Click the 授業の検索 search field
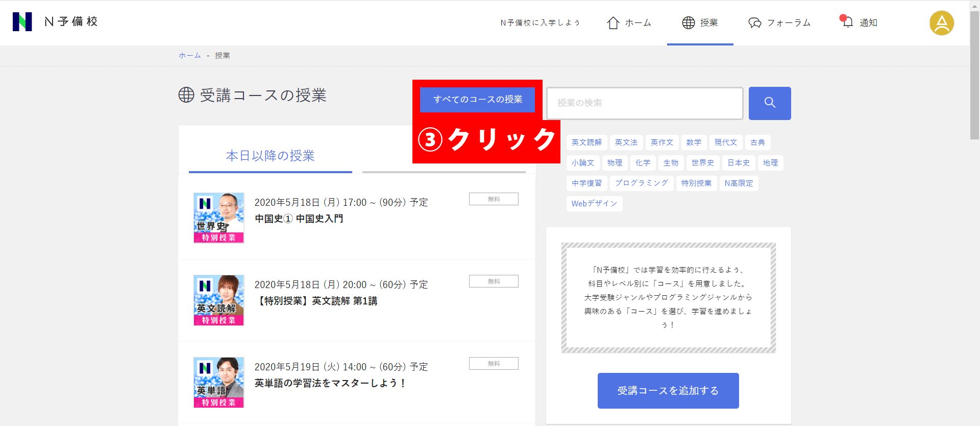980x426 pixels. coord(645,103)
